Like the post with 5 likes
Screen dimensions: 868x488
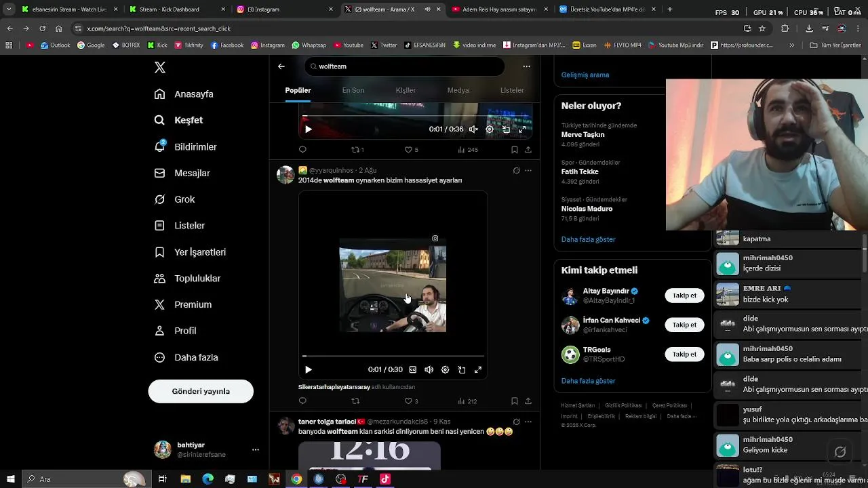411,150
